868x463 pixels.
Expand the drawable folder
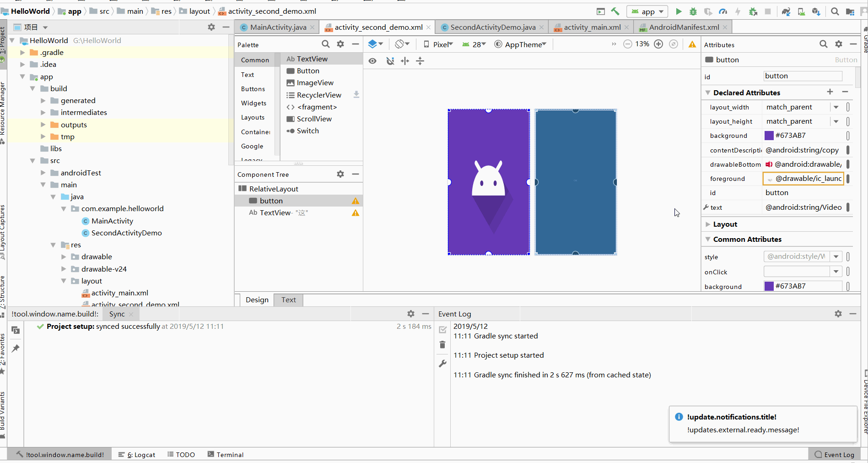64,257
